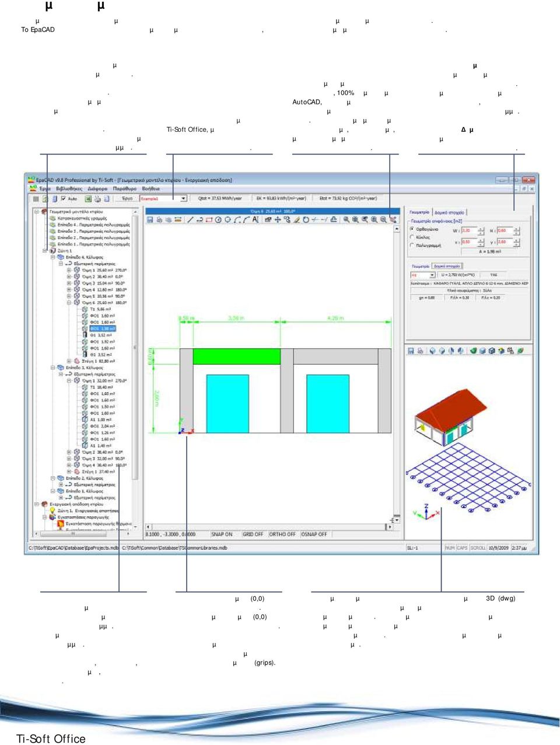Select the Ορθογώνιο radio button

pos(412,229)
